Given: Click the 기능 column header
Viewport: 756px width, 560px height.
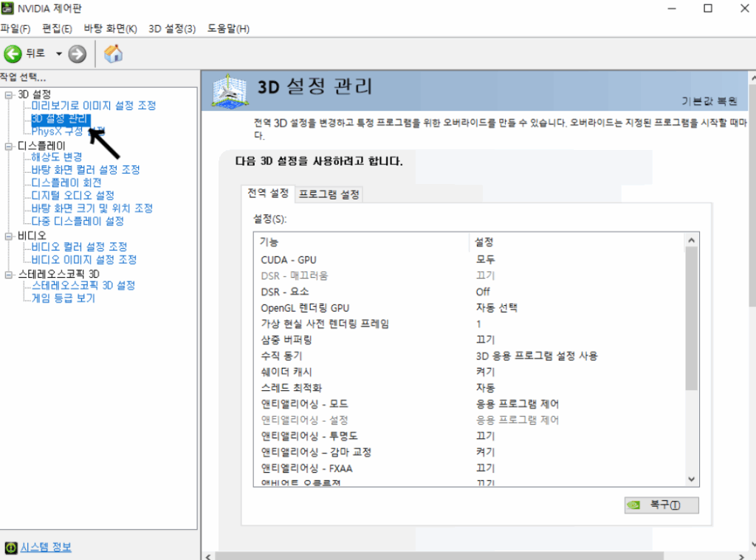Looking at the screenshot, I should tap(362, 242).
